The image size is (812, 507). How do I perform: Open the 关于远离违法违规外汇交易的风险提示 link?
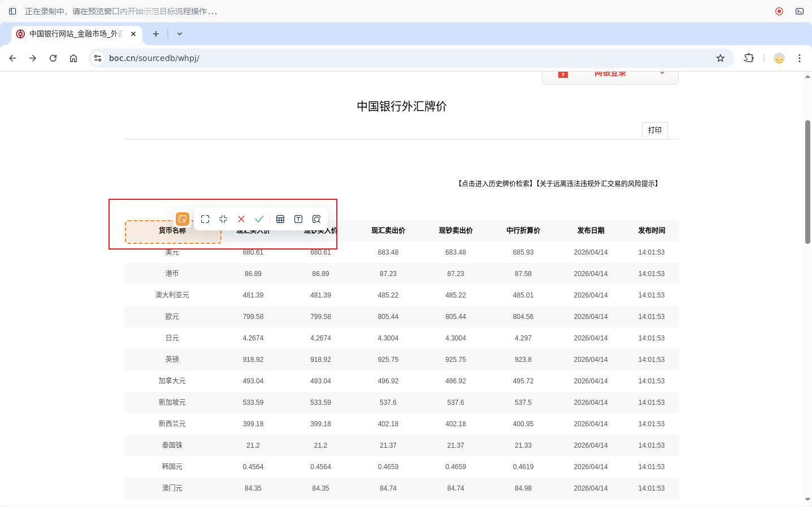pos(597,183)
